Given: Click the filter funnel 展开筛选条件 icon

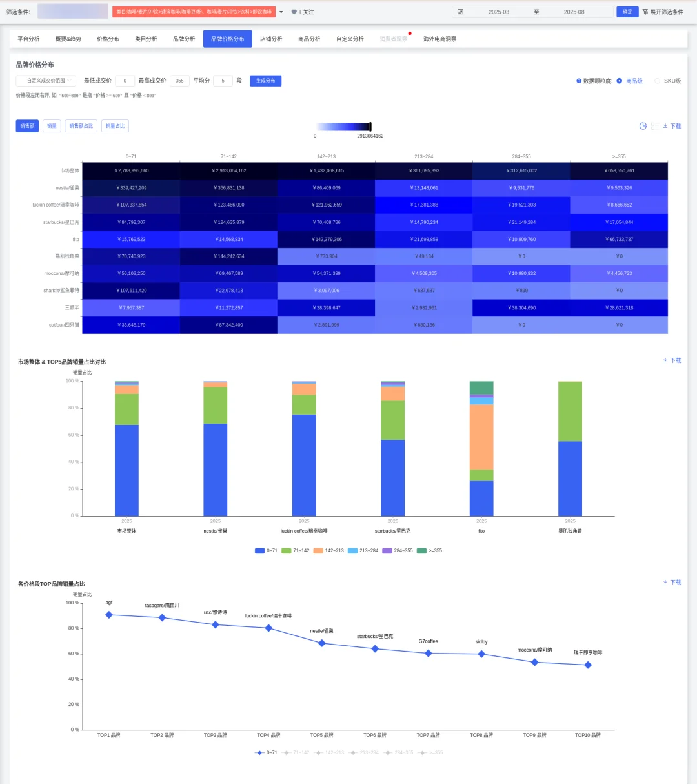Looking at the screenshot, I should (645, 12).
